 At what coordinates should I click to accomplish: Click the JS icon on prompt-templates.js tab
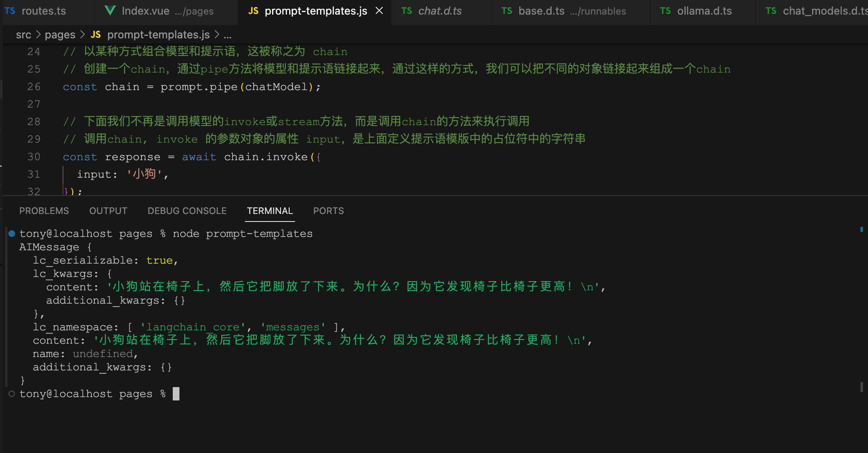click(253, 11)
